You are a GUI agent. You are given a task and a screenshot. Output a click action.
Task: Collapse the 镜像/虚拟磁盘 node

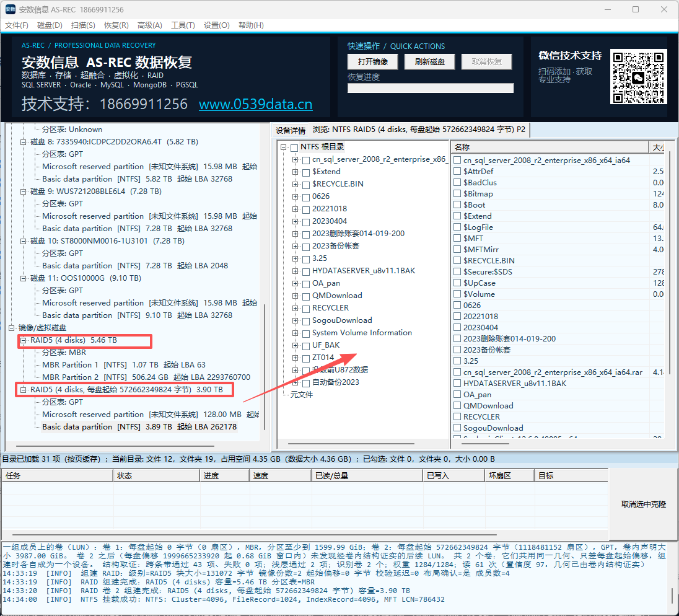(x=12, y=327)
